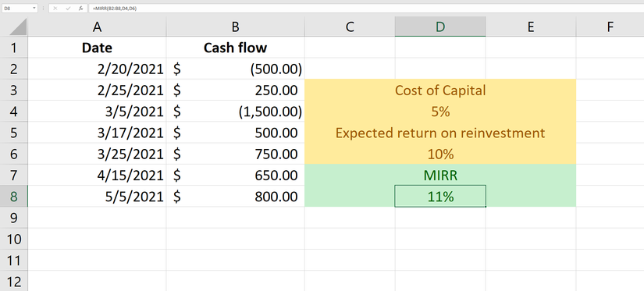Image resolution: width=644 pixels, height=291 pixels.
Task: Select the 10% reinvestment rate cell
Action: tap(440, 154)
